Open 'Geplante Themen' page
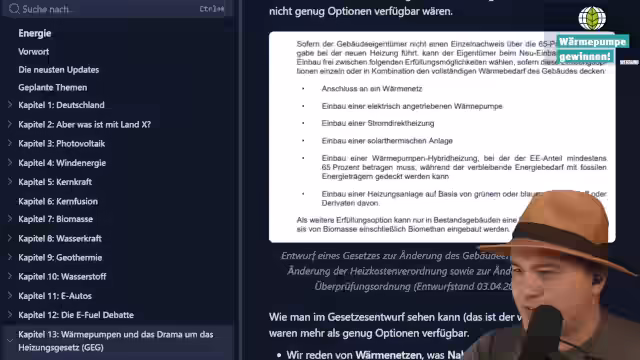 52,87
